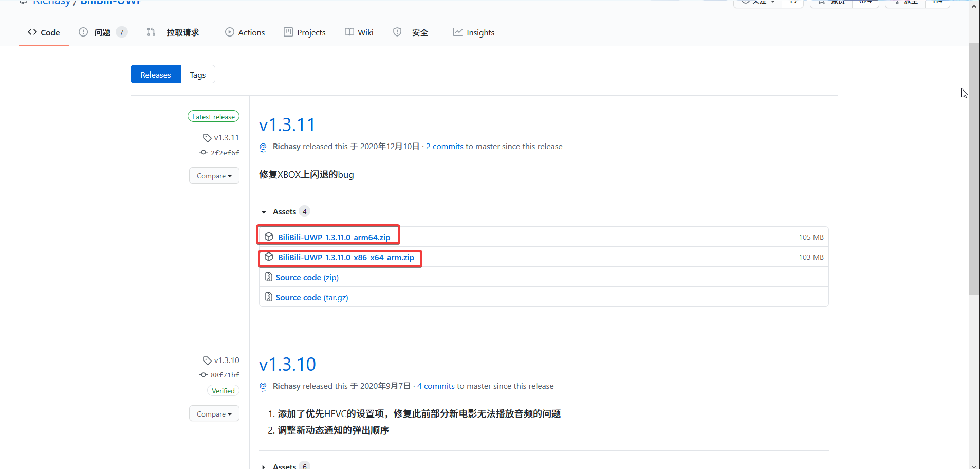Click the scrollbar down arrow
Image resolution: width=980 pixels, height=469 pixels.
click(974, 465)
